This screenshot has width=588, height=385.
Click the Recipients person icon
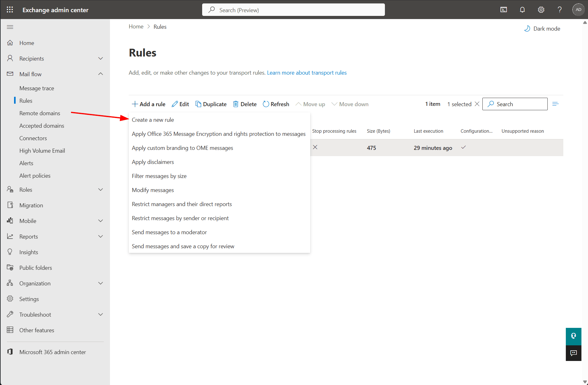[x=10, y=58]
